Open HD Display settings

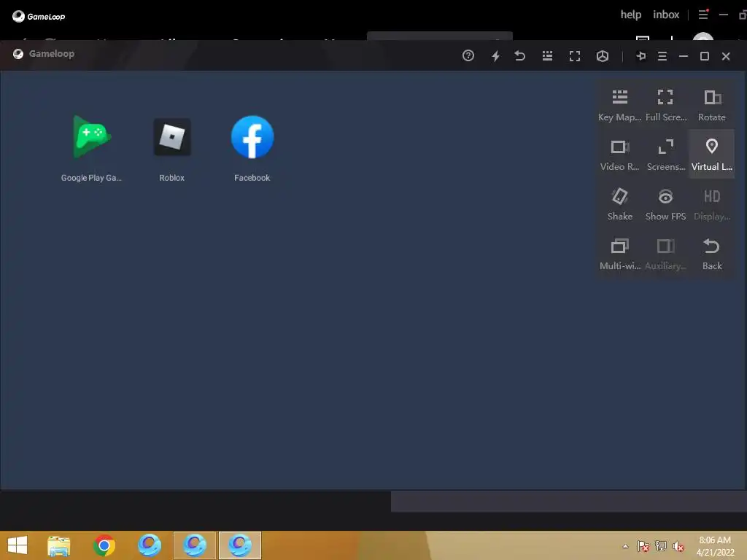712,204
